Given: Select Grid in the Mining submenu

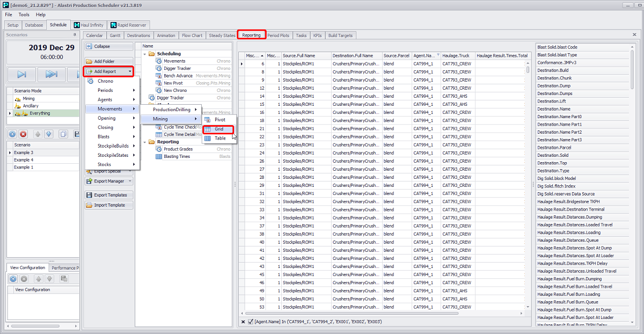Looking at the screenshot, I should (x=218, y=129).
